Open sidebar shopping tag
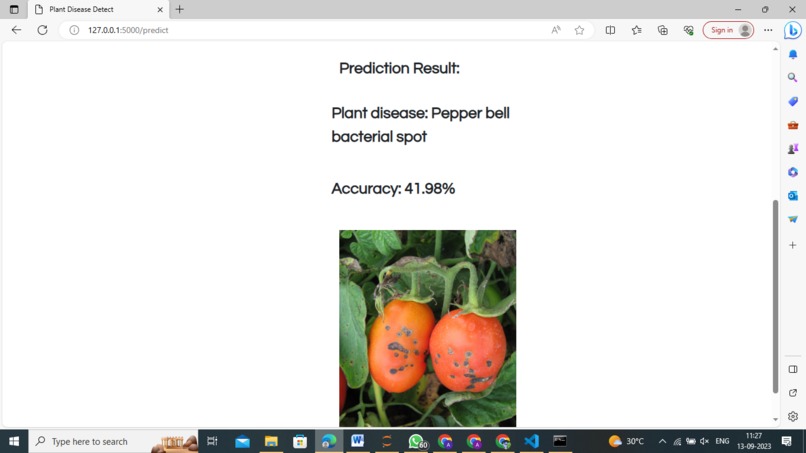This screenshot has height=453, width=806. tap(793, 101)
